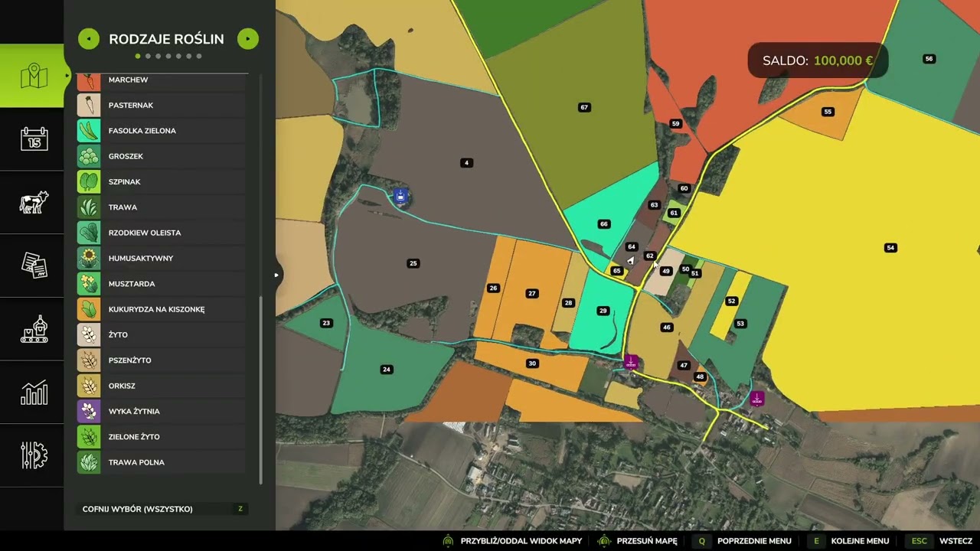The image size is (980, 551).
Task: Toggle Trawa Polna crop filter
Action: pyautogui.click(x=162, y=462)
